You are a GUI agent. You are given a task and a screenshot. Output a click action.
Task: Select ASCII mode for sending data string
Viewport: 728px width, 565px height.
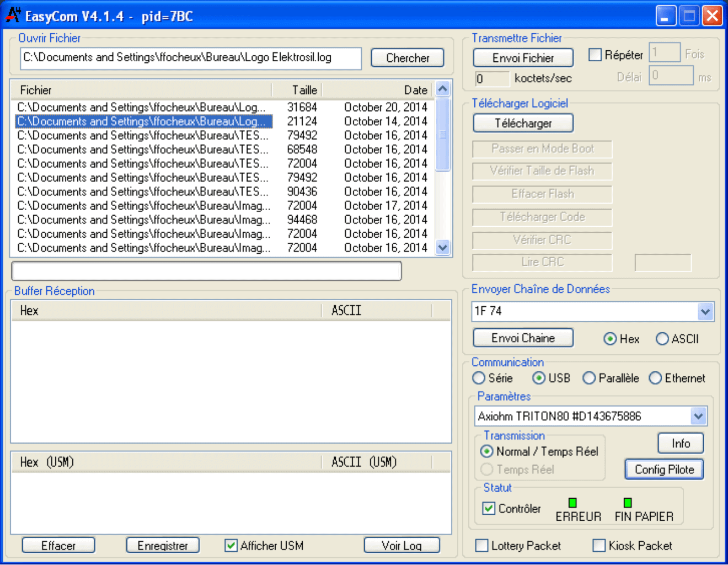[x=662, y=339]
